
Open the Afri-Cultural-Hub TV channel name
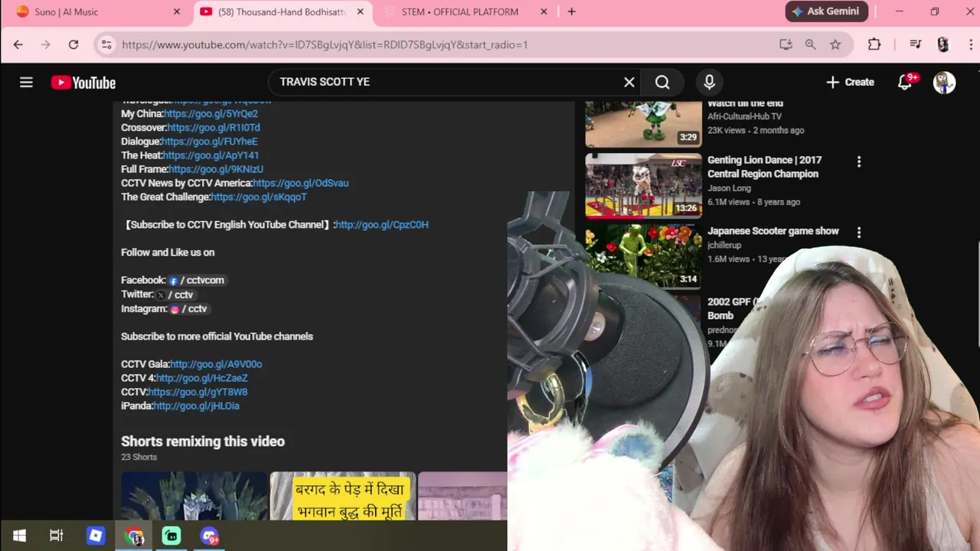click(744, 116)
